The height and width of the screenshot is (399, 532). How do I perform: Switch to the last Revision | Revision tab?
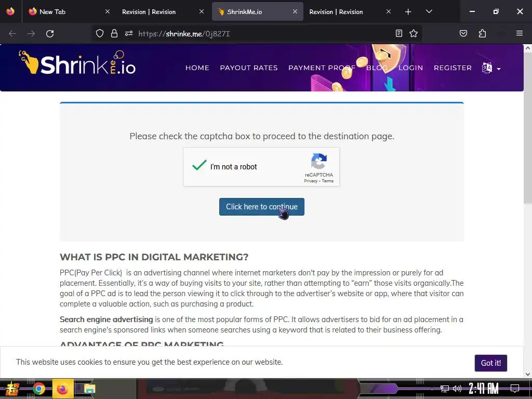coord(350,11)
